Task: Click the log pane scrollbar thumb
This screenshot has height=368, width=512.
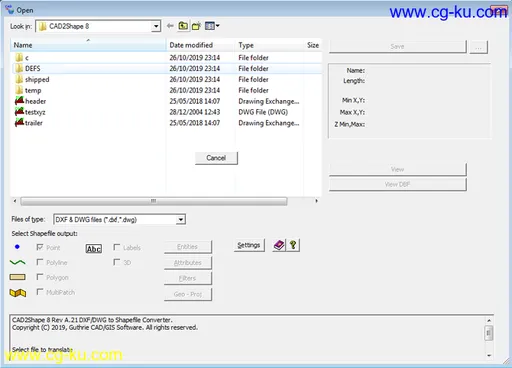Action: [489, 333]
